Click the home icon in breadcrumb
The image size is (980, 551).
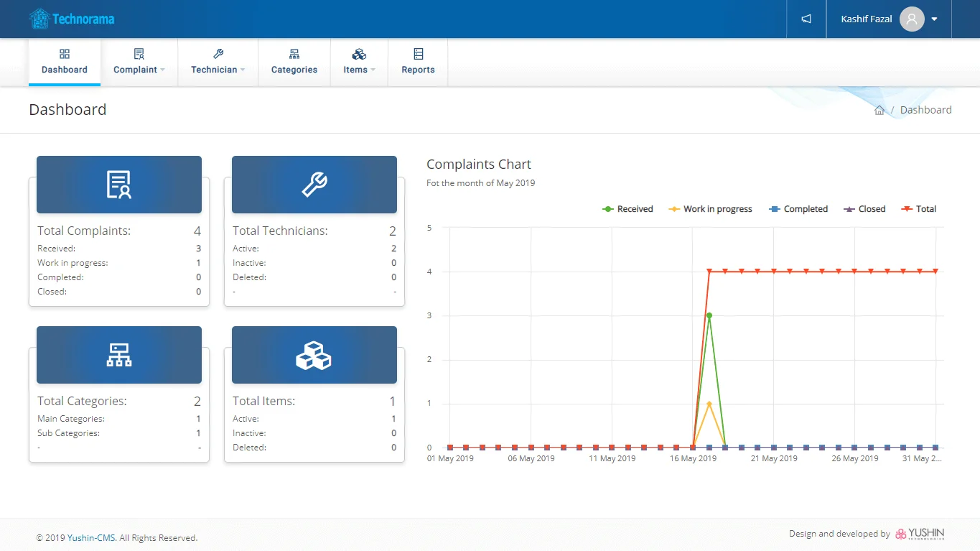[879, 110]
